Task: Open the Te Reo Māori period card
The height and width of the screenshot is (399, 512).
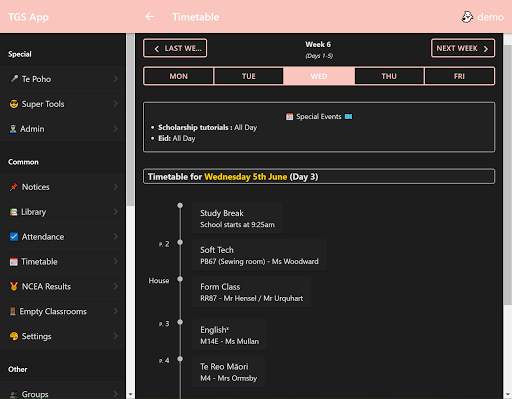Action: click(x=228, y=372)
